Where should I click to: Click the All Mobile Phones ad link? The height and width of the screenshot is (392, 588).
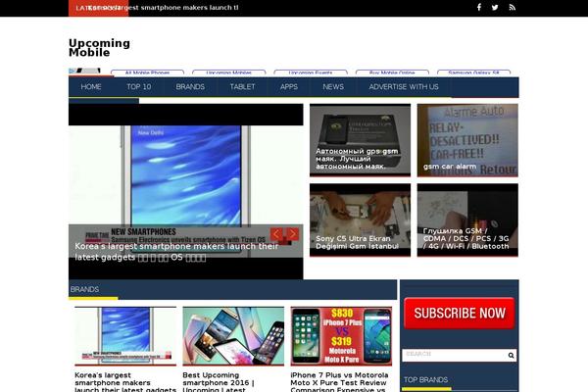[x=147, y=72]
